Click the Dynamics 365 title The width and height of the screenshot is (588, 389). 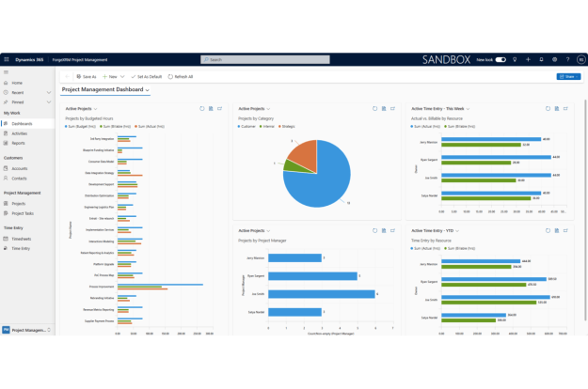tap(29, 59)
